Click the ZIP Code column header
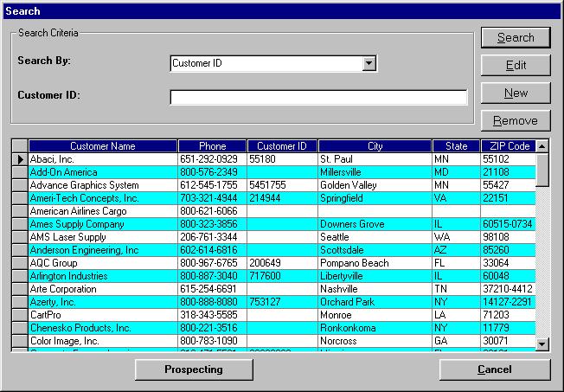 [509, 146]
